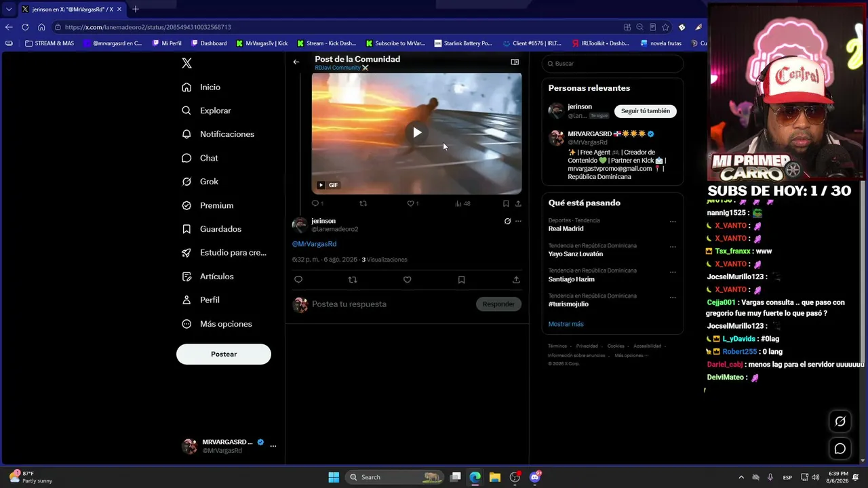The image size is (868, 488).
Task: Open STREAM & MAS bookmarks folder
Action: pyautogui.click(x=49, y=43)
